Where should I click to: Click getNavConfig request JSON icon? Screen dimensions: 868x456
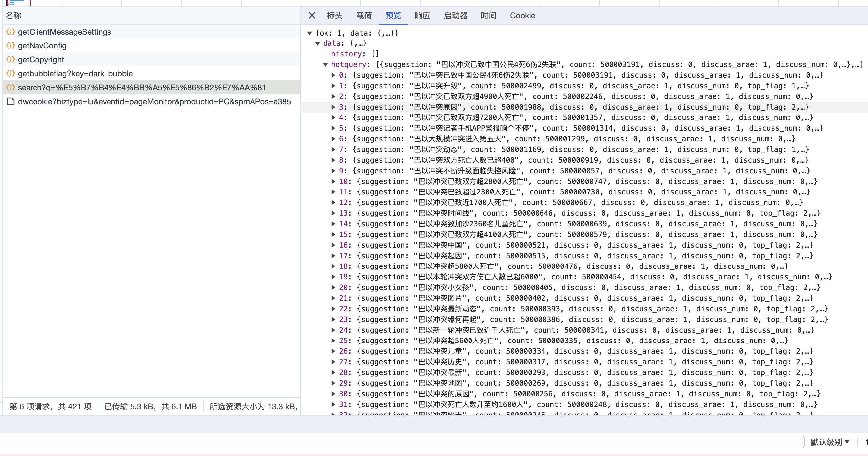tap(10, 45)
